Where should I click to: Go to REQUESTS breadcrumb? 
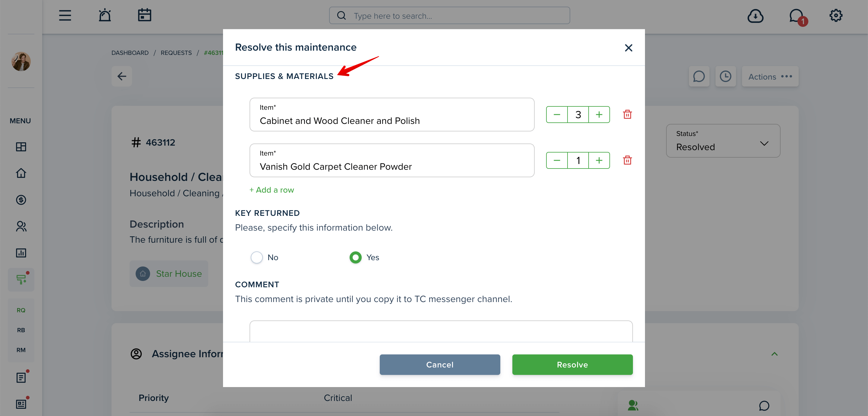point(176,53)
